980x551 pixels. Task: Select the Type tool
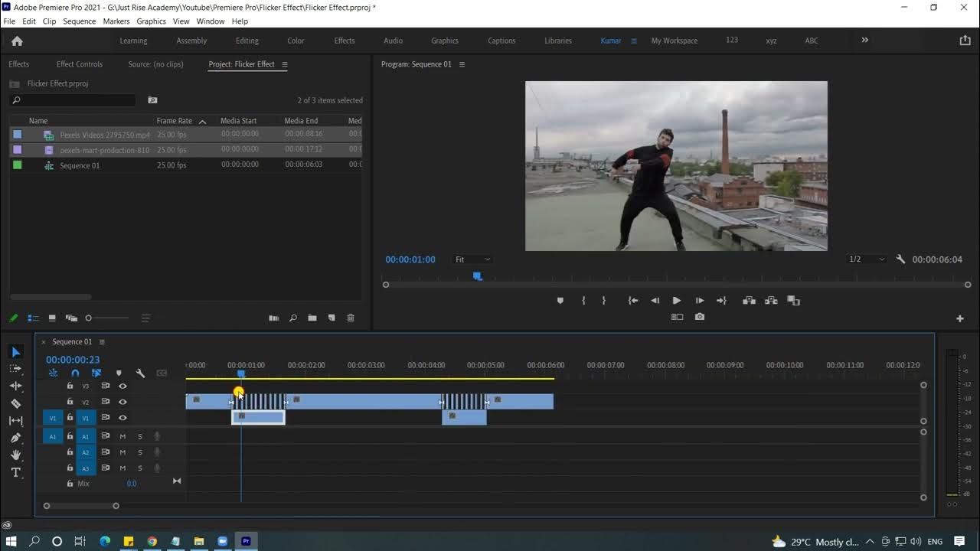coord(16,472)
